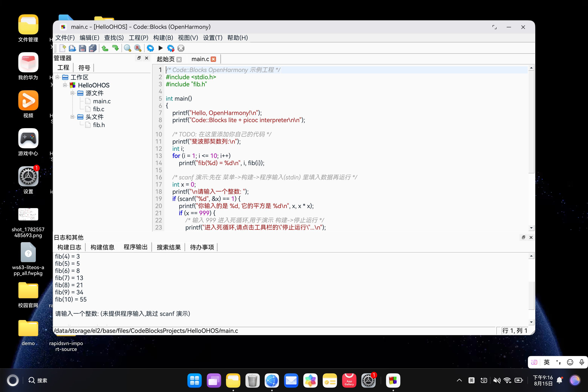Close the 管理器 panel
Screen dimensions: 588x392
click(147, 58)
